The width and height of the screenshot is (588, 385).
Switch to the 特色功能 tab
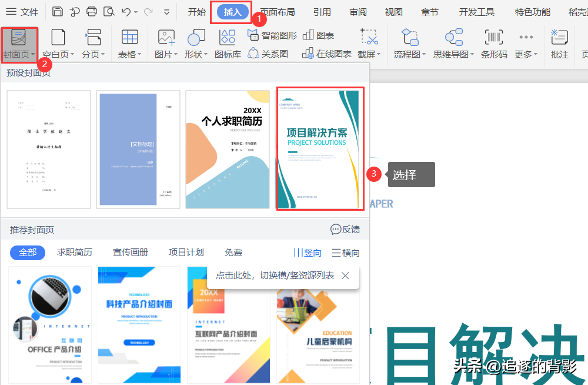click(x=533, y=12)
